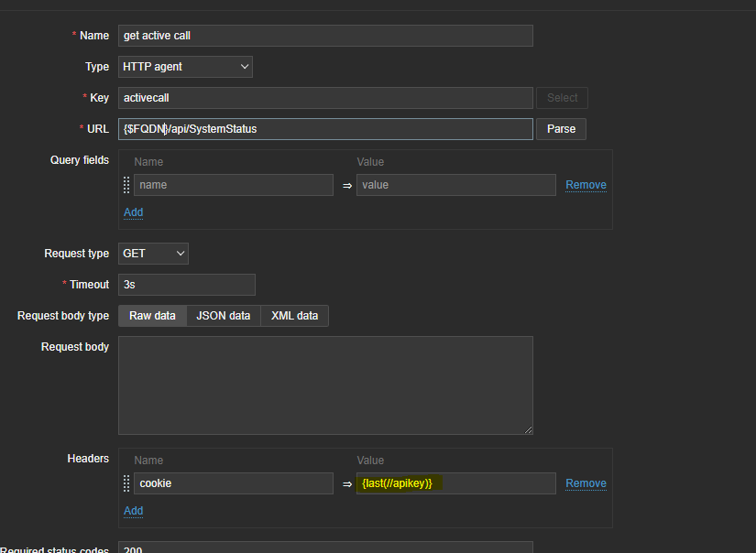This screenshot has width=756, height=553.
Task: Remove the cookie header row
Action: [586, 483]
